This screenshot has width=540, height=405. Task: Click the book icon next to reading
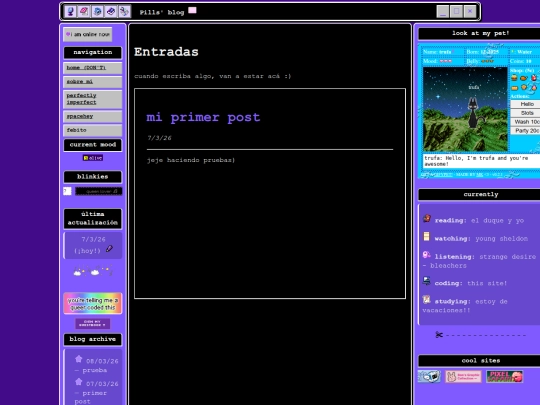pos(427,218)
